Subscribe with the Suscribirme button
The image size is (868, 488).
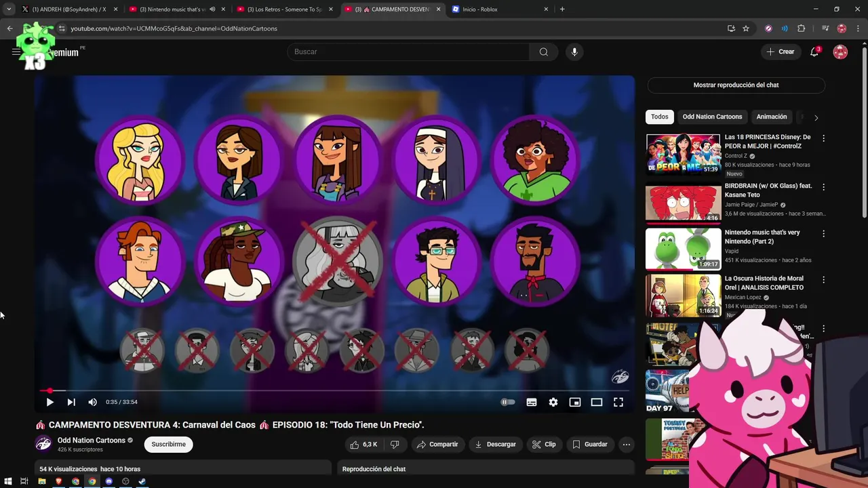coord(168,445)
